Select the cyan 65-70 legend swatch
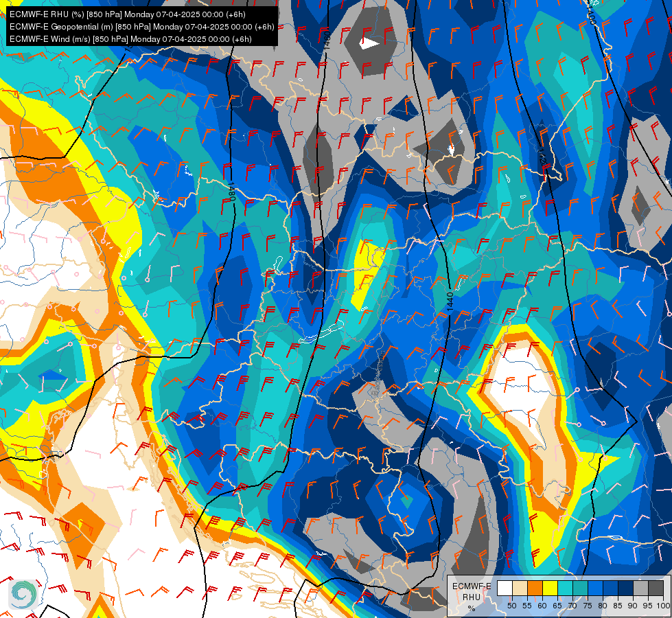The height and width of the screenshot is (618, 672). (x=565, y=588)
